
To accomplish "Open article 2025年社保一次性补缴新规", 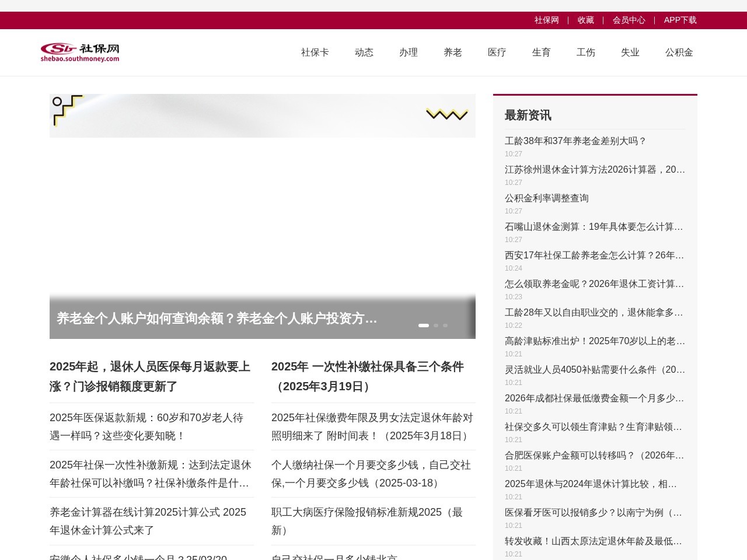I will [x=151, y=474].
